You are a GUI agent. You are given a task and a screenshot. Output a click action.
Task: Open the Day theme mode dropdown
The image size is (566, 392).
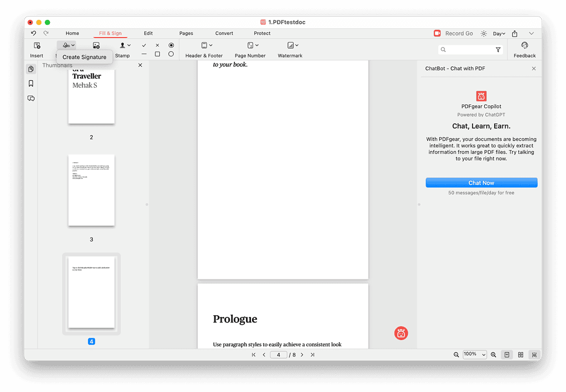click(499, 34)
